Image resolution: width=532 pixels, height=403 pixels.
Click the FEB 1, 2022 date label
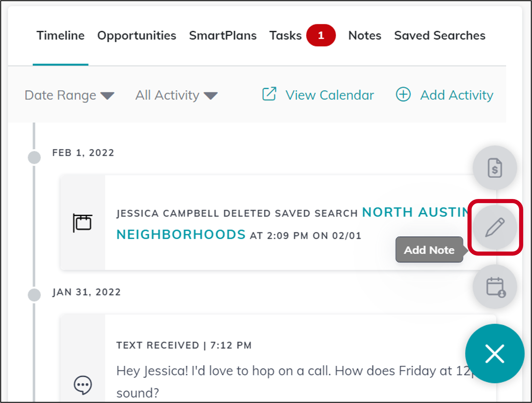[x=83, y=153]
